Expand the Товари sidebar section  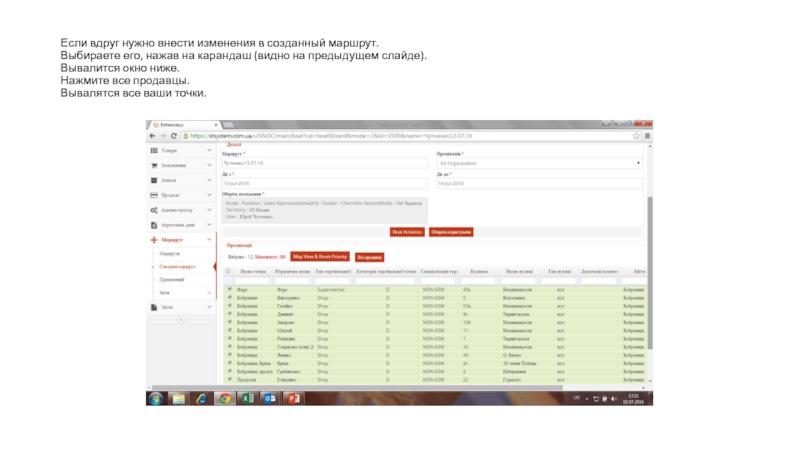pyautogui.click(x=180, y=150)
